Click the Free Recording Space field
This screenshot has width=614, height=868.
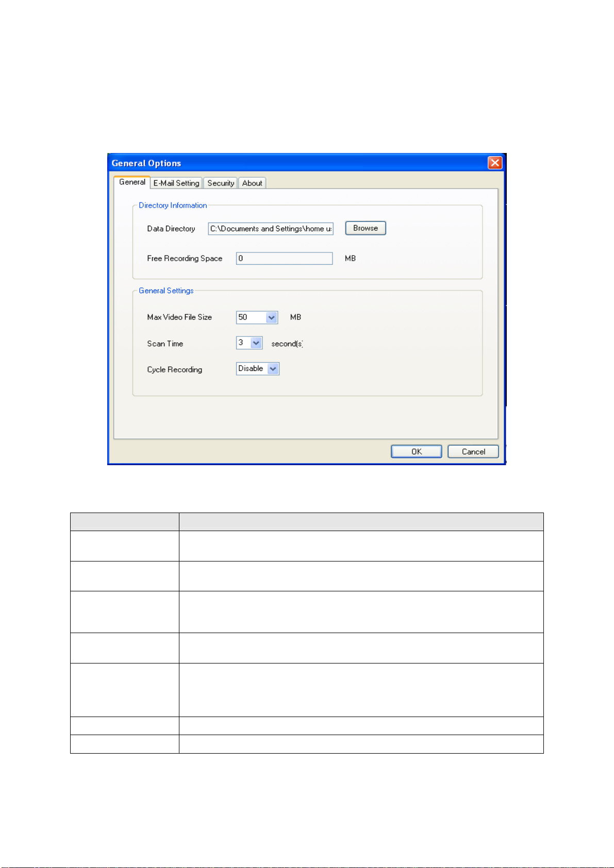284,259
